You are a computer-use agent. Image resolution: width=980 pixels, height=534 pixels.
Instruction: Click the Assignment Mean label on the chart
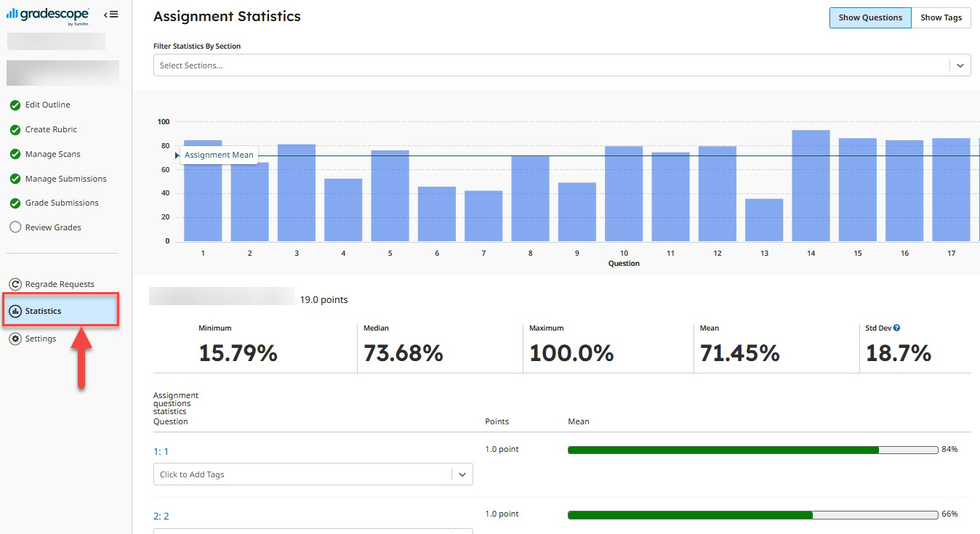point(219,155)
